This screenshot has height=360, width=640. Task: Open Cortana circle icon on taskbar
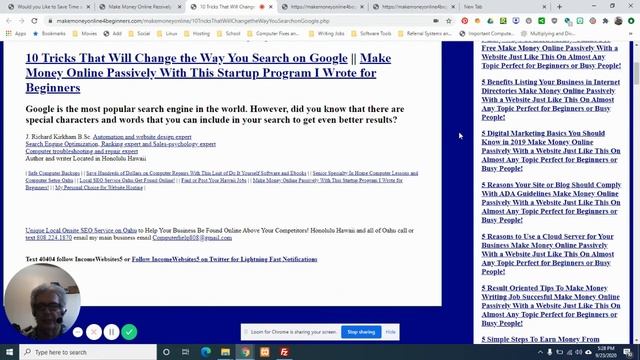coord(166,352)
